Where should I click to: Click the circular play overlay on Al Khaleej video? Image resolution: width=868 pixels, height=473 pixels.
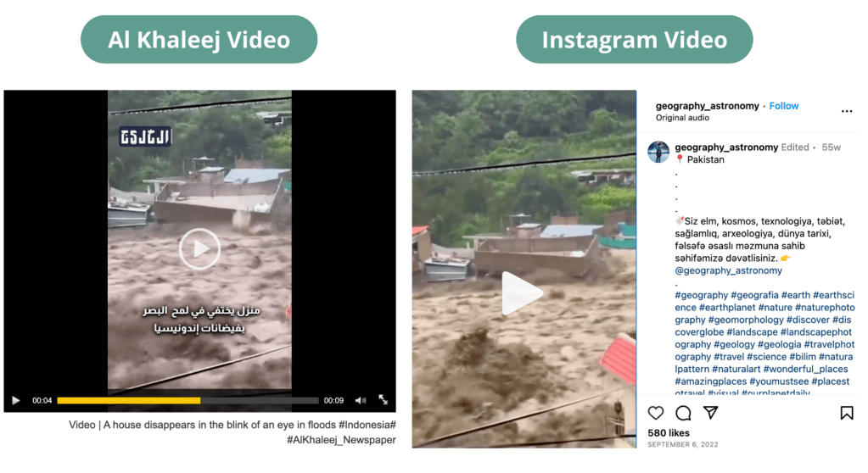click(200, 249)
